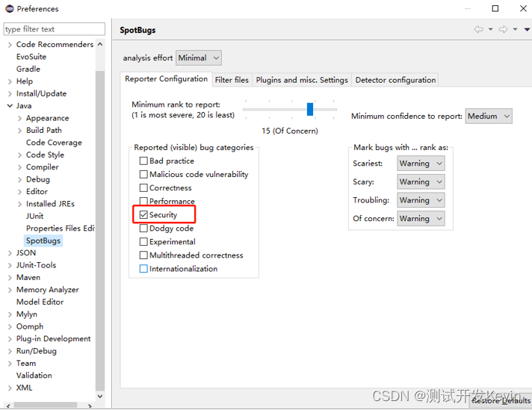Select Gradle in the preferences tree
Image resolution: width=532 pixels, height=410 pixels.
tap(28, 69)
